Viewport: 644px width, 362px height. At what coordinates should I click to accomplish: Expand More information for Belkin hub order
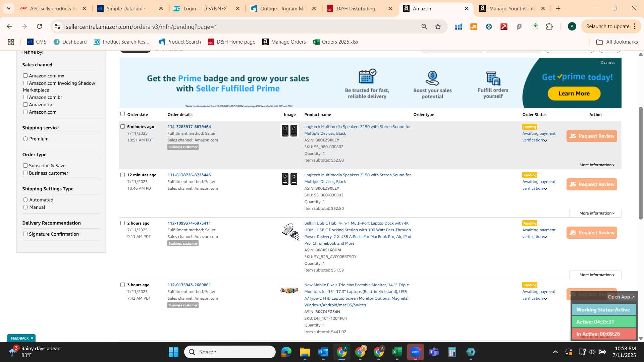coord(595,275)
